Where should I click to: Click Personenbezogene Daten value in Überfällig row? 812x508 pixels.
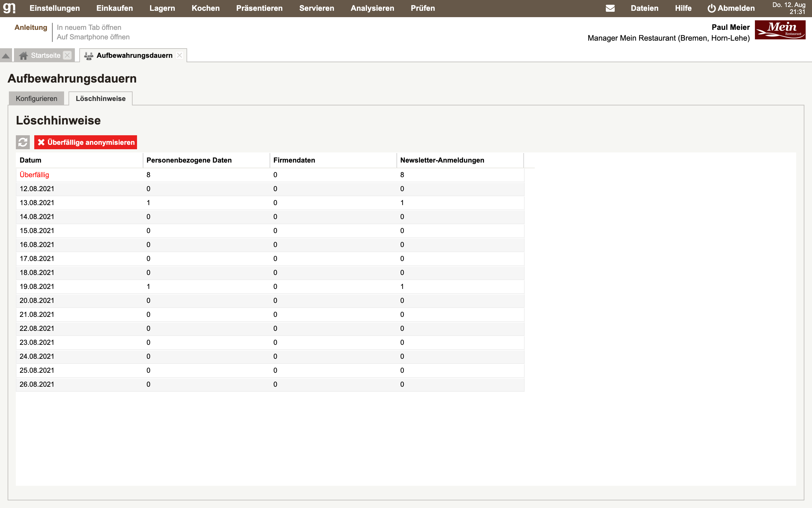pos(148,175)
